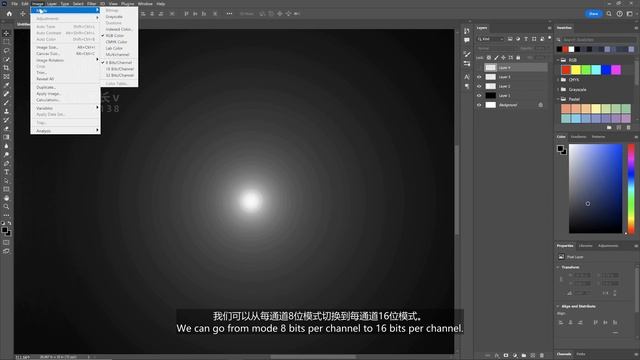Click the add layer style fx icon

pos(497,356)
